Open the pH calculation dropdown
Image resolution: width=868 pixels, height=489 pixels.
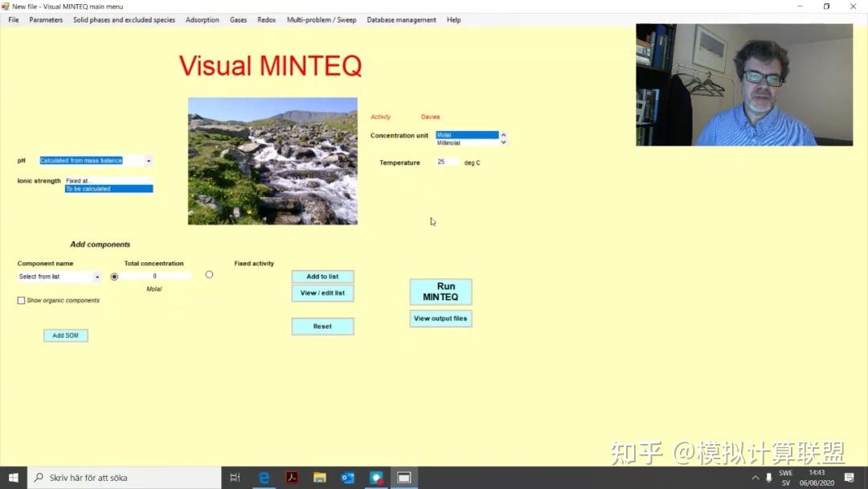pos(147,160)
